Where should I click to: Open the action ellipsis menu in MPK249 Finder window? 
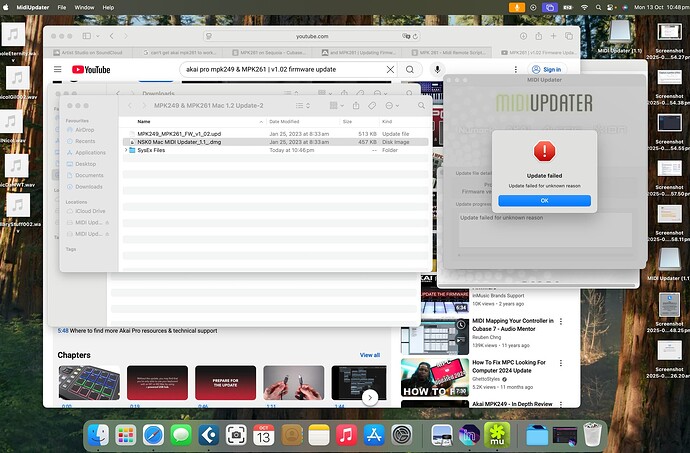pos(392,106)
